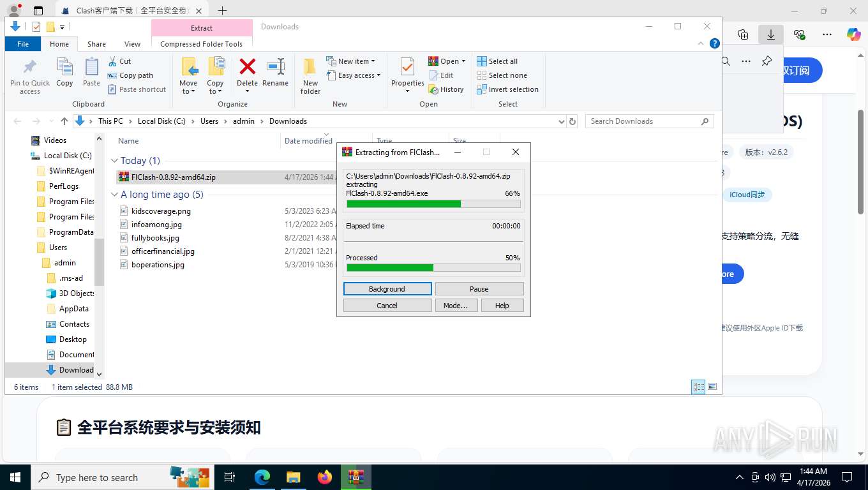The image size is (868, 490).
Task: Select the Clash browser tab
Action: click(133, 10)
